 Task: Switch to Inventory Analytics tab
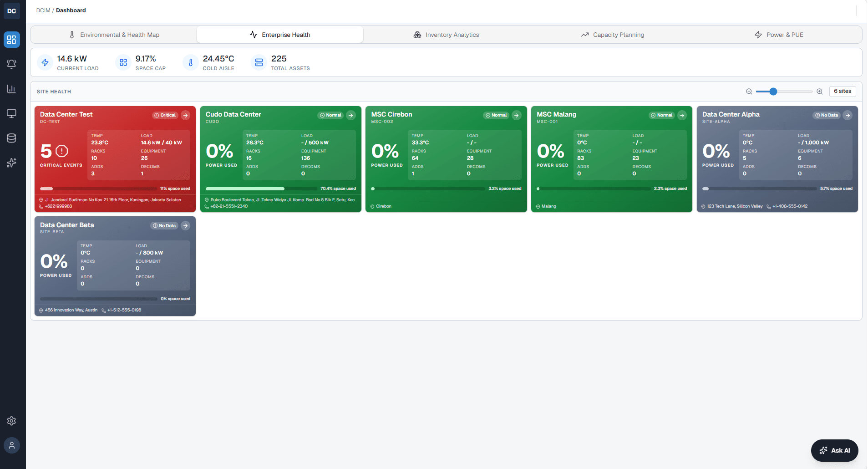(446, 35)
